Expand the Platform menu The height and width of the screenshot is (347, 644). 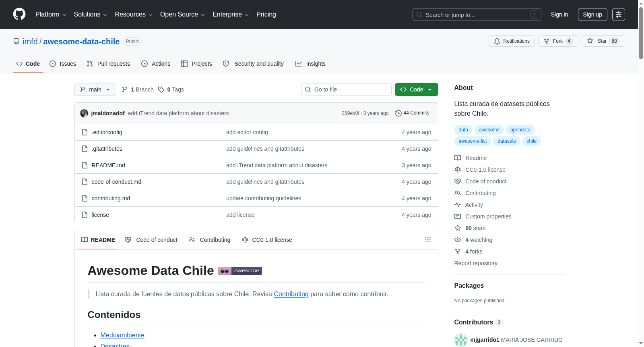point(51,15)
